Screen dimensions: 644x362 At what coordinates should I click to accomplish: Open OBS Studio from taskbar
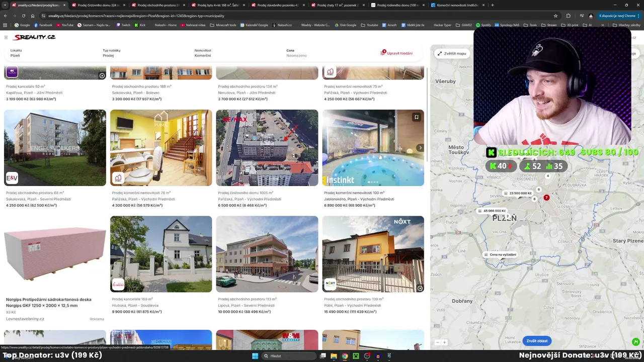pyautogui.click(x=367, y=356)
